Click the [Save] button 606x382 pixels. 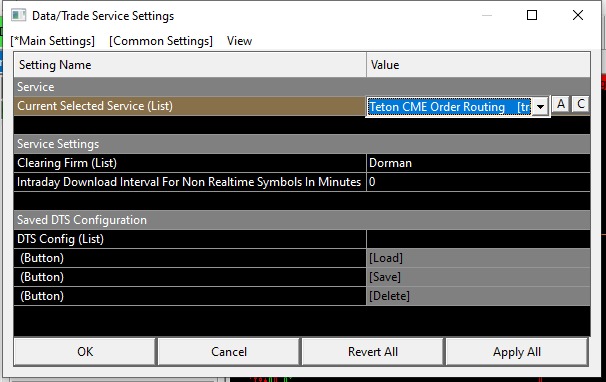point(478,277)
